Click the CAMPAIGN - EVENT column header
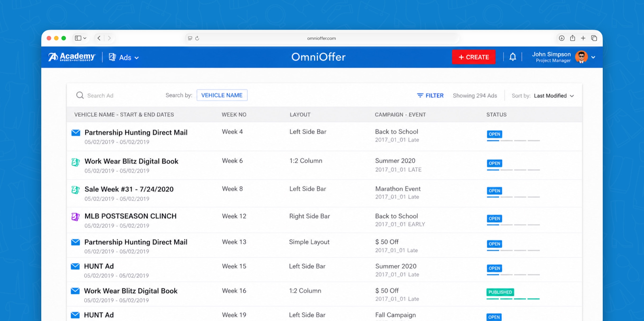The image size is (644, 321). pos(400,115)
